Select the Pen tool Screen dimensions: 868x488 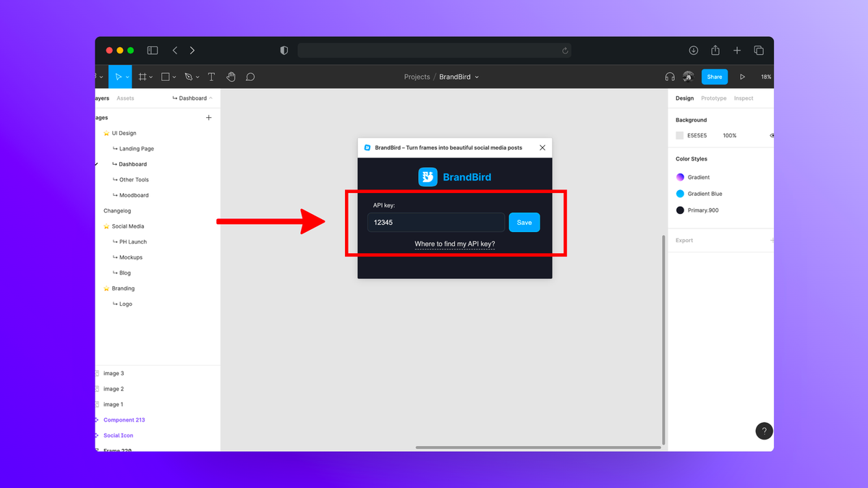188,77
